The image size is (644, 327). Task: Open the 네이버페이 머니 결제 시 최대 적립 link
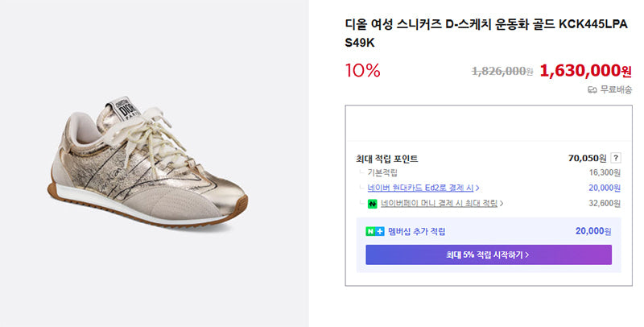point(439,203)
